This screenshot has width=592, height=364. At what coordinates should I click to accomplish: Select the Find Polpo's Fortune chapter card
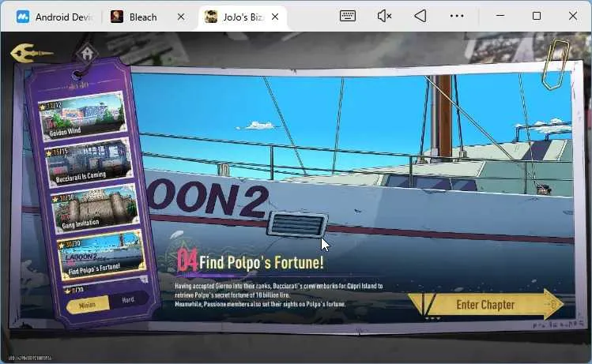click(101, 255)
